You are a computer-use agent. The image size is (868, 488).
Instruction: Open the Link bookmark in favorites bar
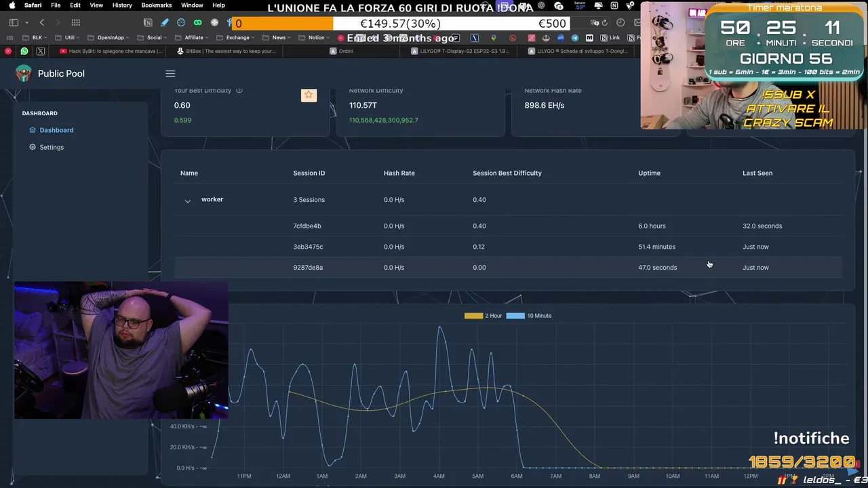click(611, 37)
